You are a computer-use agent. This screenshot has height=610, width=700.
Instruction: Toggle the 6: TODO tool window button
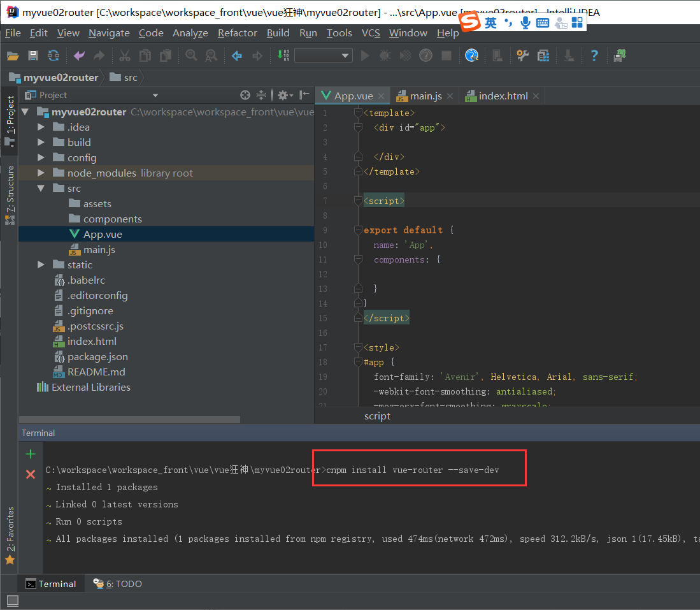117,584
